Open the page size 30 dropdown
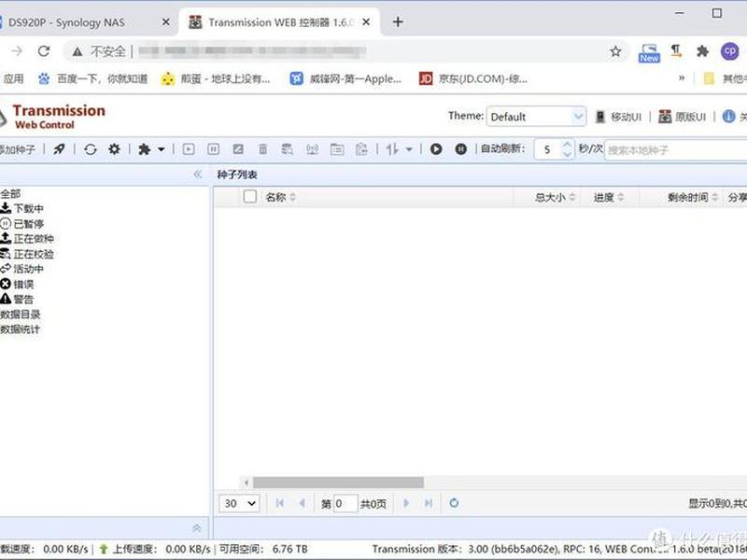The image size is (747, 560). [240, 503]
